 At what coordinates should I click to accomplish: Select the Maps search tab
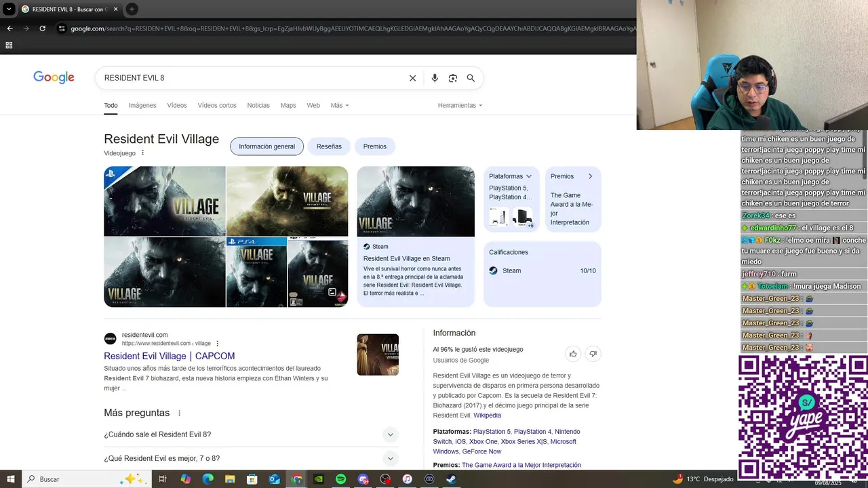tap(288, 105)
